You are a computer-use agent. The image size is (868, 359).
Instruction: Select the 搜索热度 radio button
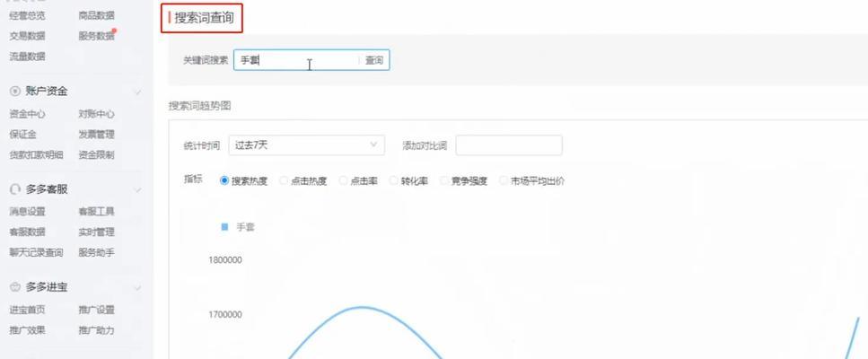click(x=224, y=180)
